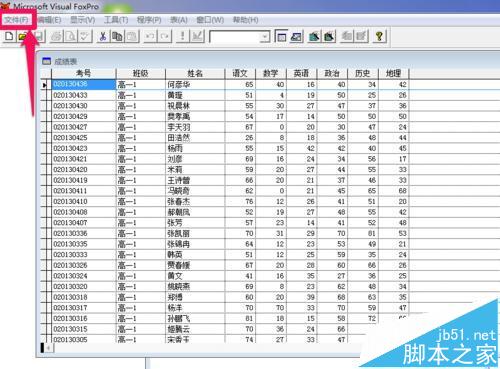This screenshot has width=500, height=369.
Task: Click the horizontal scrollbar left arrow
Action: pyautogui.click(x=49, y=348)
